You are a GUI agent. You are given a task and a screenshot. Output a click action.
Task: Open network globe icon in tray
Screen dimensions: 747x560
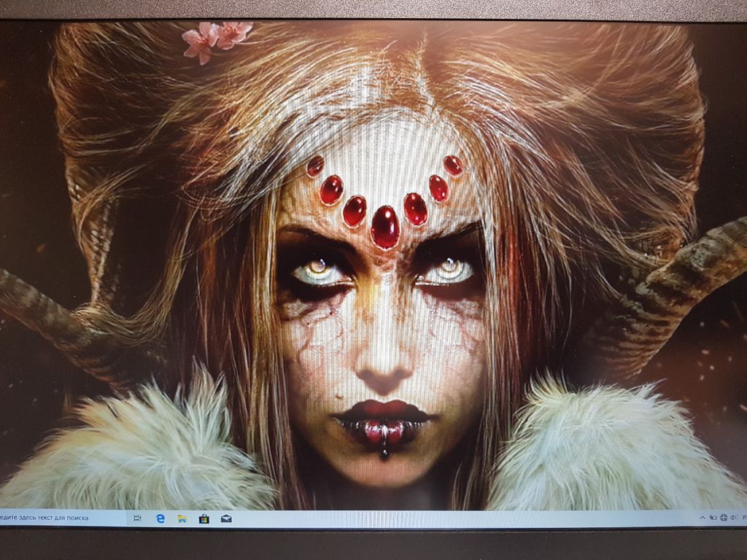click(x=724, y=517)
